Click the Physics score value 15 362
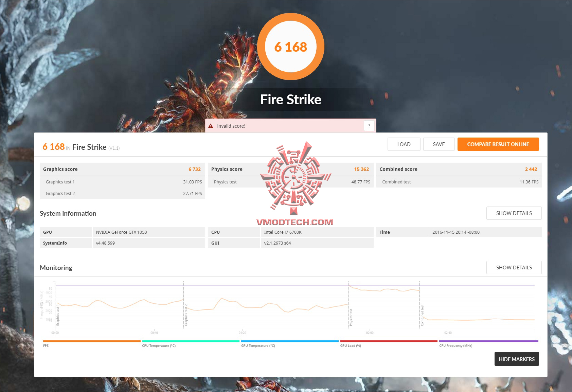The height and width of the screenshot is (392, 572). click(361, 169)
